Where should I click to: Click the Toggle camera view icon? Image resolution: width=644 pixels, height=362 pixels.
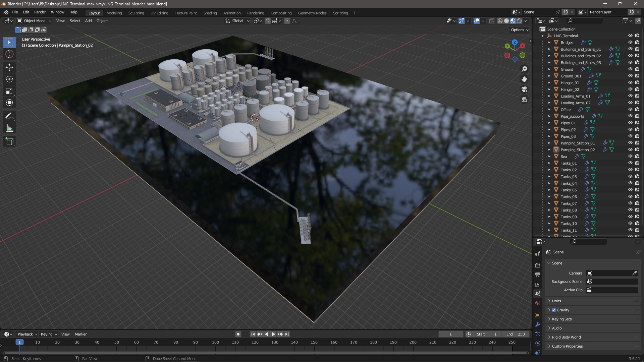[x=524, y=89]
